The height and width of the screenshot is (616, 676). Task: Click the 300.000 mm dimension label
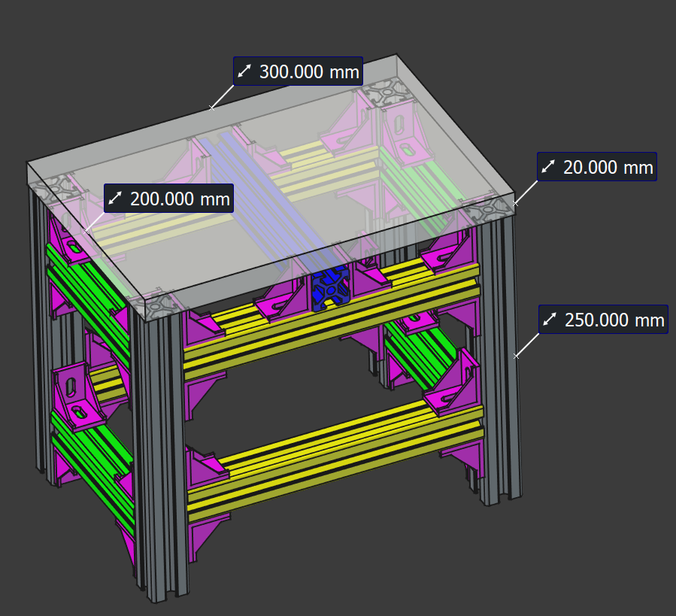(298, 71)
